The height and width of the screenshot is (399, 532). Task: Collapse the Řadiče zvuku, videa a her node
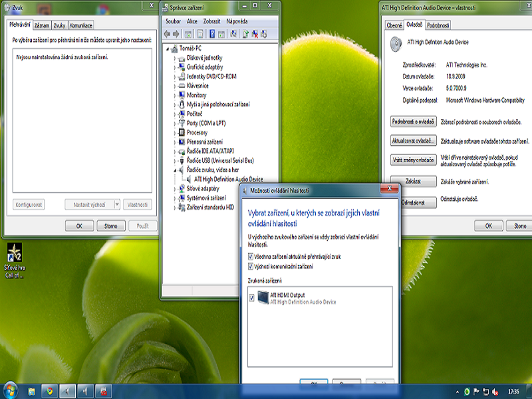tap(175, 170)
